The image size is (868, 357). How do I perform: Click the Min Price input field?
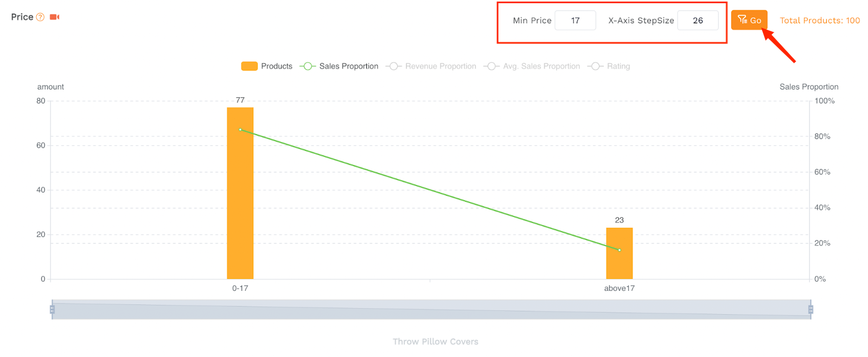pyautogui.click(x=575, y=21)
